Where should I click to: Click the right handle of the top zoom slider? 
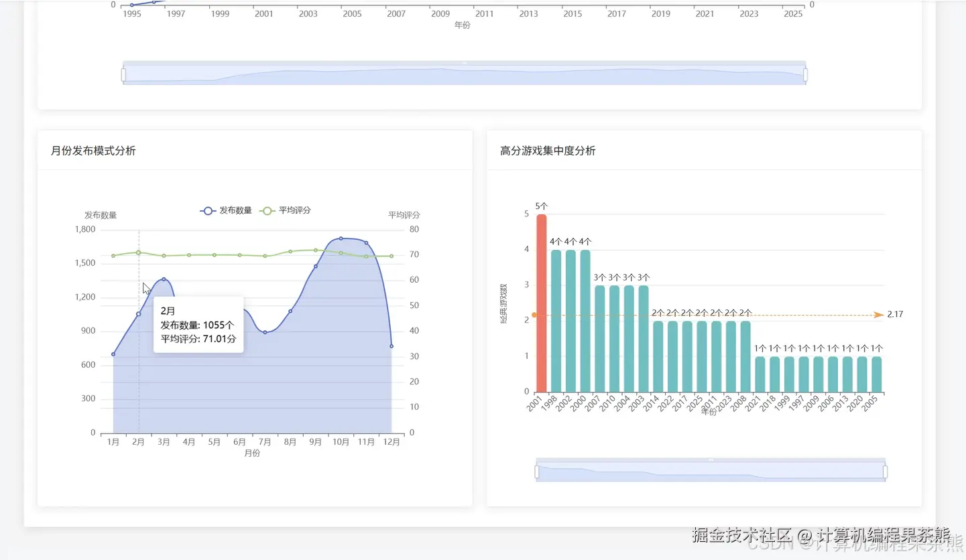click(805, 74)
